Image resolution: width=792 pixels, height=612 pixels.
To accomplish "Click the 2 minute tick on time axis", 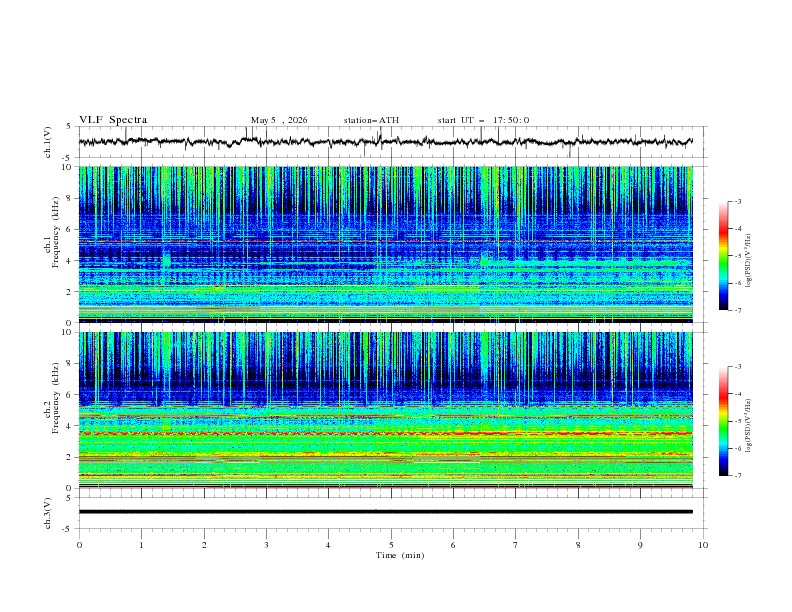I will coord(204,545).
